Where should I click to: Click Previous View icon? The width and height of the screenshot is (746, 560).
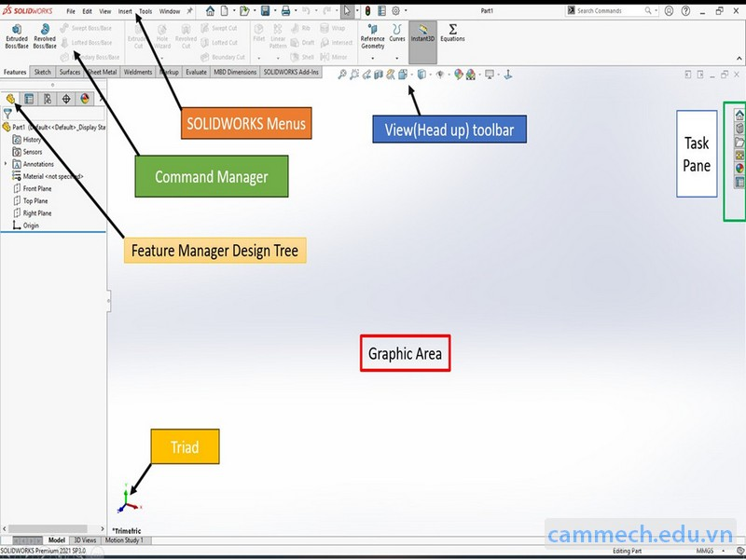(x=366, y=75)
